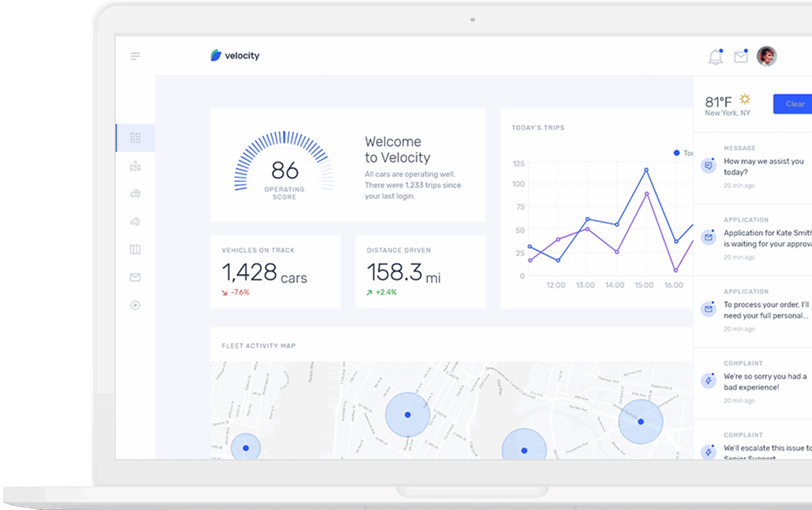The image size is (812, 510).
Task: Click the 15:00 peak point on blue line
Action: coord(646,170)
